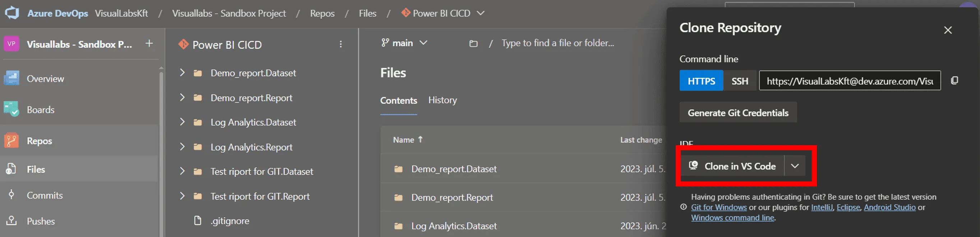
Task: Click folder icon of Demo_report.Report table row
Action: pyautogui.click(x=398, y=198)
